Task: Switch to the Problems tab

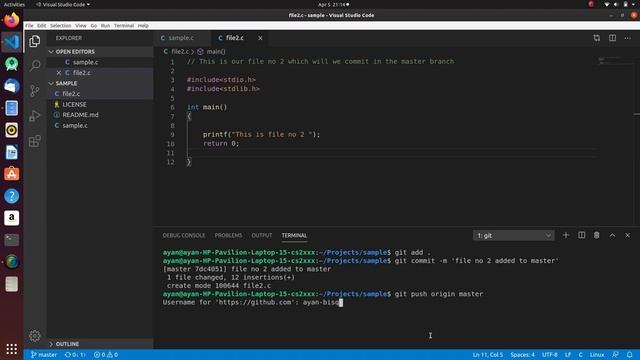Action: (x=228, y=236)
